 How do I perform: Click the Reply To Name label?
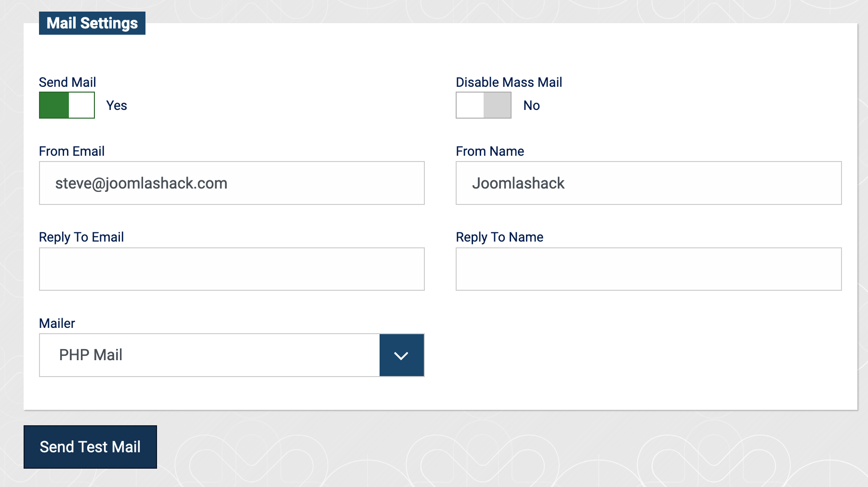coord(500,237)
